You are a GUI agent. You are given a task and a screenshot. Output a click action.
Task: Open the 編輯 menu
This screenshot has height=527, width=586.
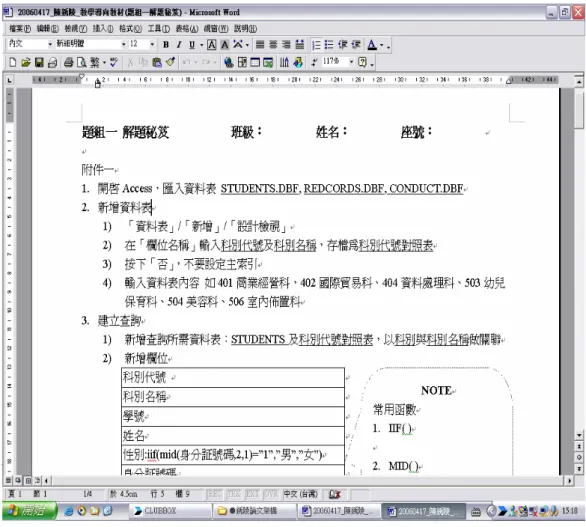click(47, 28)
